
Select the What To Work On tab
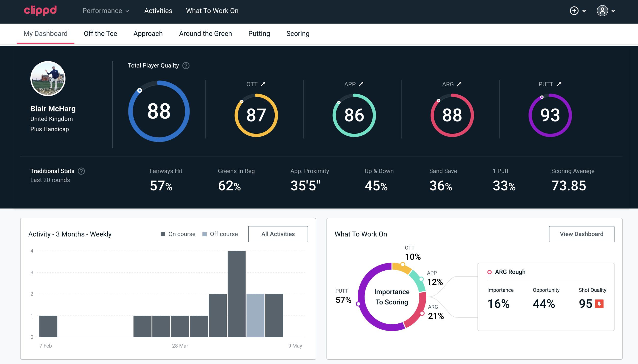[x=212, y=11]
